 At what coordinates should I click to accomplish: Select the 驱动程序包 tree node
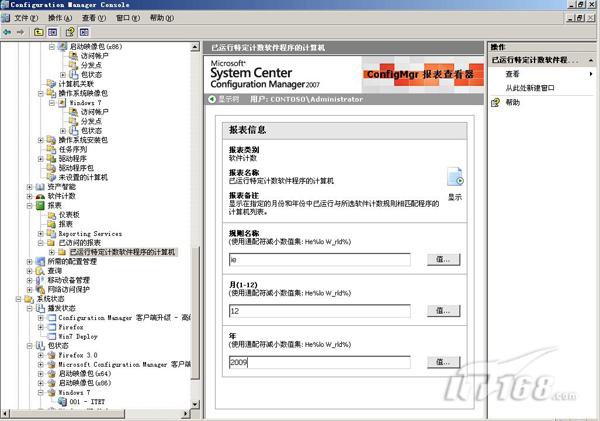click(76, 168)
